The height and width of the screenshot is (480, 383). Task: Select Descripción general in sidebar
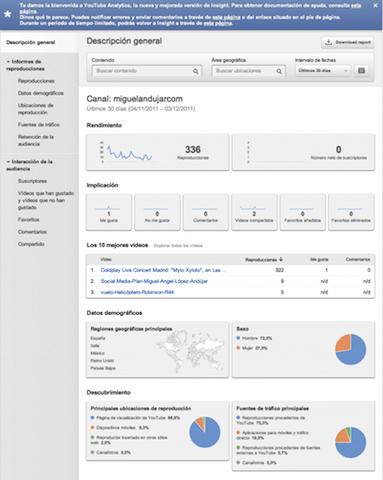[x=31, y=42]
